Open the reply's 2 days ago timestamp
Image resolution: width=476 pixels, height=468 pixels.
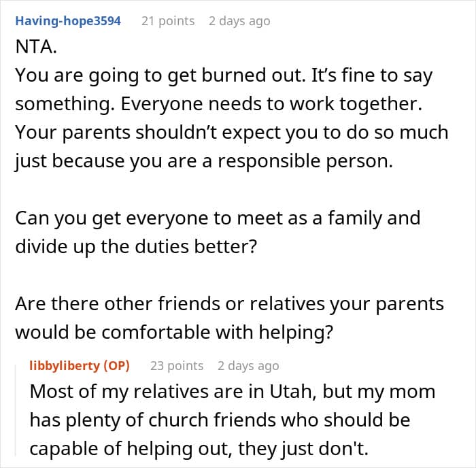coord(248,365)
